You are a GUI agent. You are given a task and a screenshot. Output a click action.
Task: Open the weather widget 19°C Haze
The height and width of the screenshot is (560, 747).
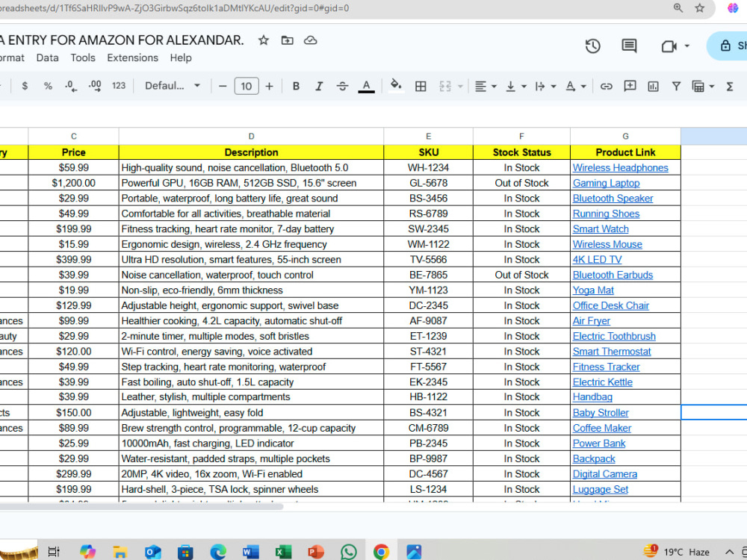click(677, 552)
